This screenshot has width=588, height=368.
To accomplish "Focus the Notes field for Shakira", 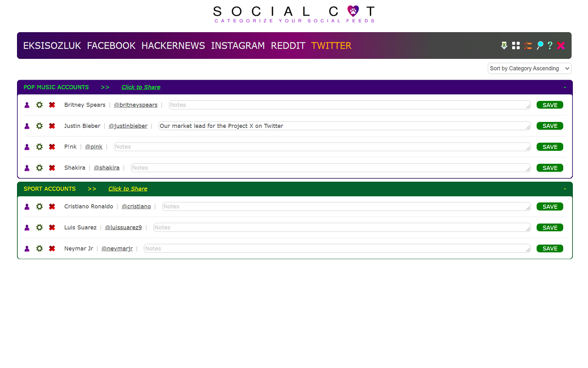I will click(331, 168).
